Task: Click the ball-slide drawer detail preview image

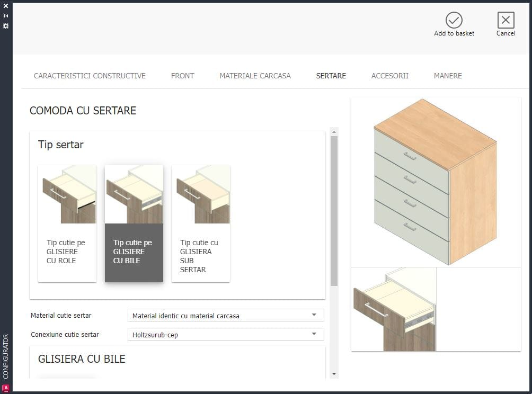Action: [x=394, y=309]
